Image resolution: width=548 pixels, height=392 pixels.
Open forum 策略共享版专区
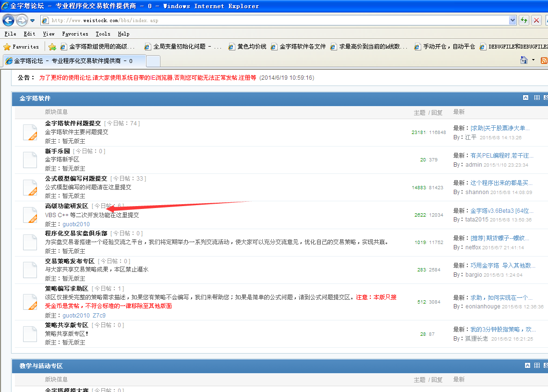click(x=66, y=325)
